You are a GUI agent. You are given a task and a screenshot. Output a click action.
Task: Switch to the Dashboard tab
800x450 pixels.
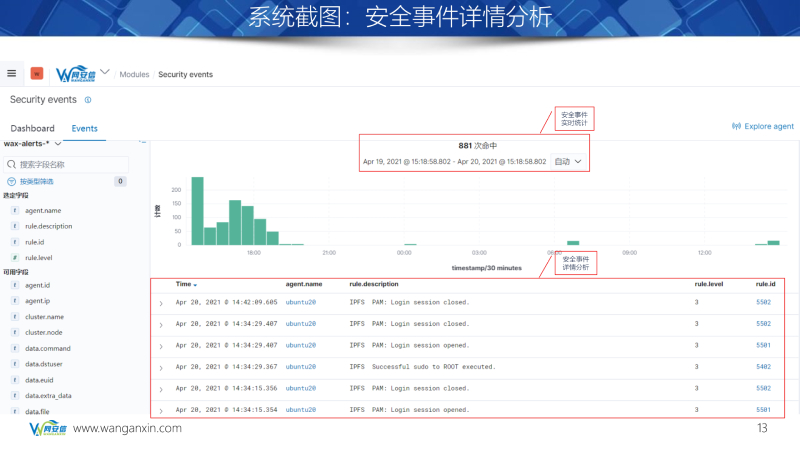tap(32, 129)
